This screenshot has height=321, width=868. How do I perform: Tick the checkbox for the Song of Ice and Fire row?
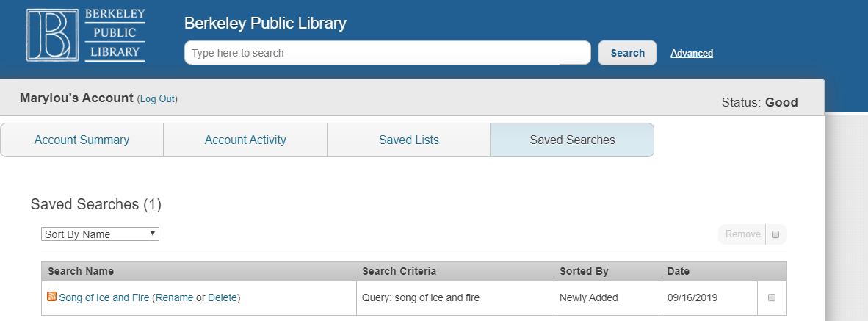[x=772, y=297]
